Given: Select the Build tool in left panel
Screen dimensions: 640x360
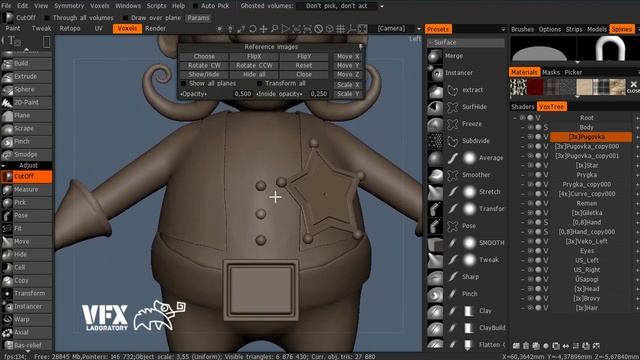Looking at the screenshot, I should (27, 63).
